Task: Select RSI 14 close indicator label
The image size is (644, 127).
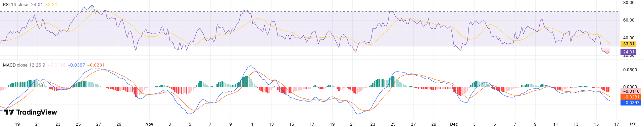Action: pyautogui.click(x=15, y=5)
